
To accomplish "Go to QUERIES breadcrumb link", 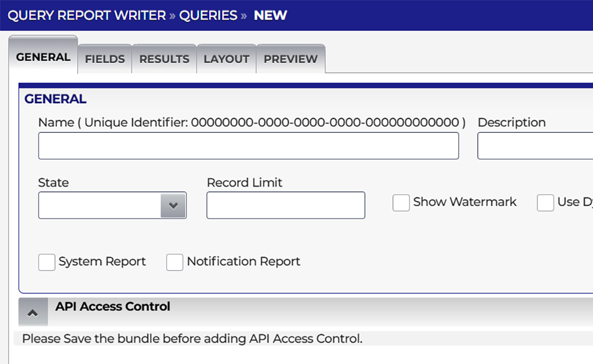I will pos(208,15).
